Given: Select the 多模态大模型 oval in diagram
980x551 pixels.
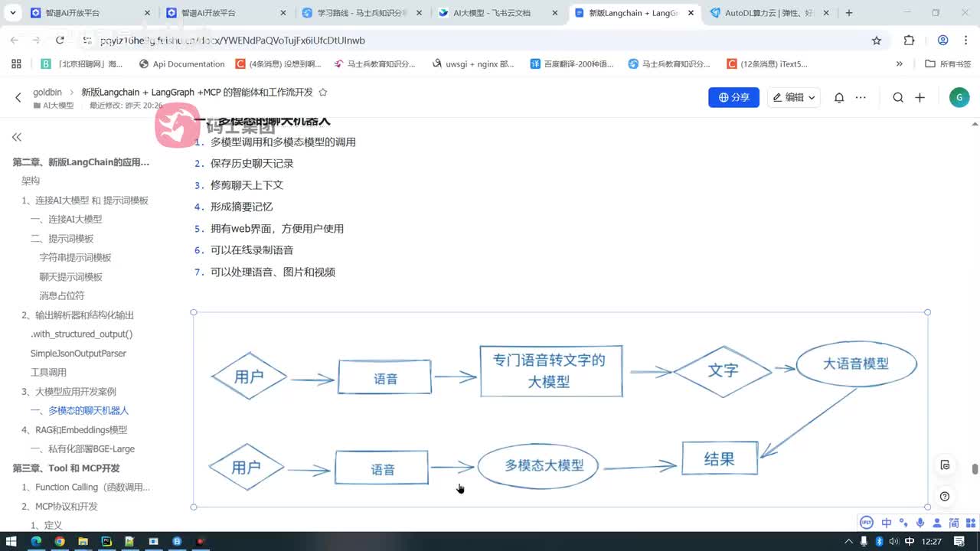Looking at the screenshot, I should click(x=538, y=465).
